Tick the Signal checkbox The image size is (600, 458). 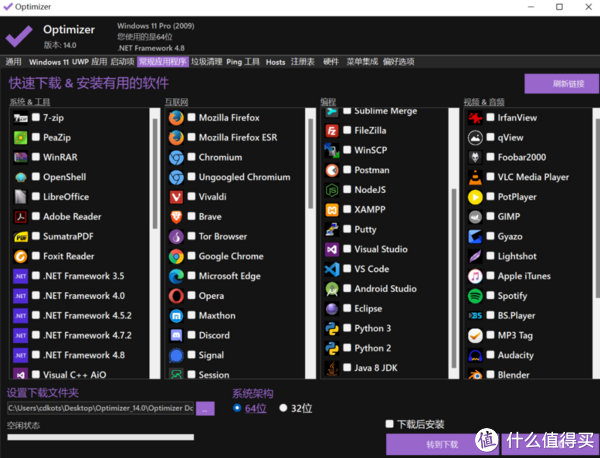point(192,355)
